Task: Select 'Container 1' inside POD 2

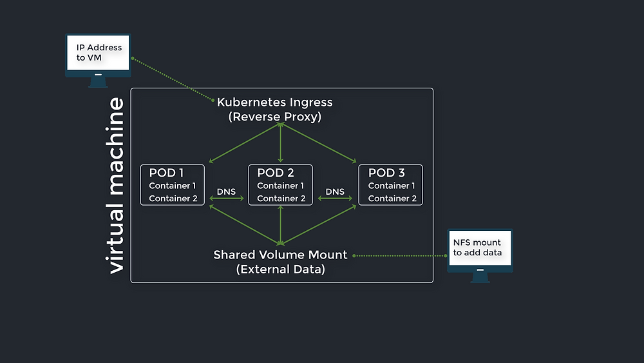Action: click(281, 186)
